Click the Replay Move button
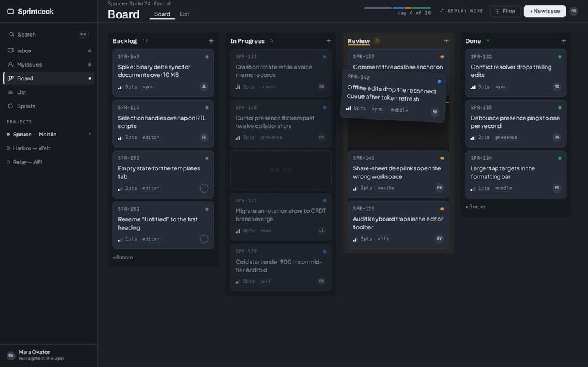This screenshot has width=588, height=367. click(462, 11)
